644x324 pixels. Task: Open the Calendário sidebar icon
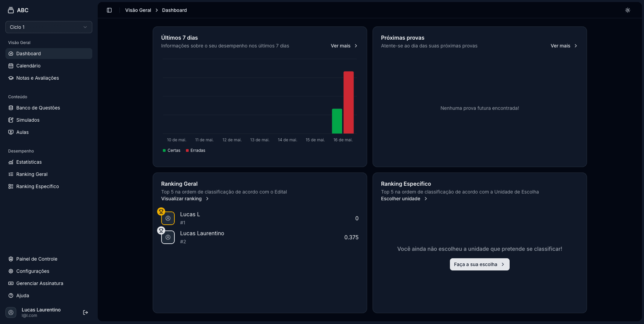pos(11,66)
